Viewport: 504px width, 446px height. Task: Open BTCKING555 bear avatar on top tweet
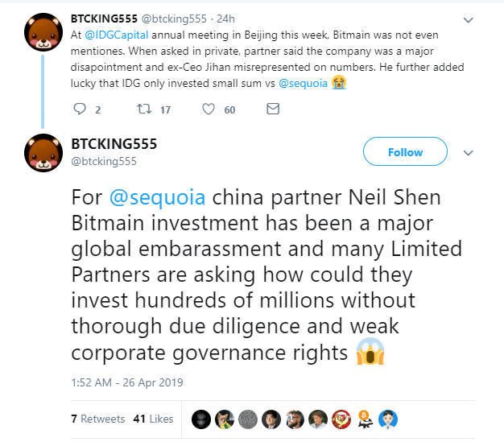point(43,32)
